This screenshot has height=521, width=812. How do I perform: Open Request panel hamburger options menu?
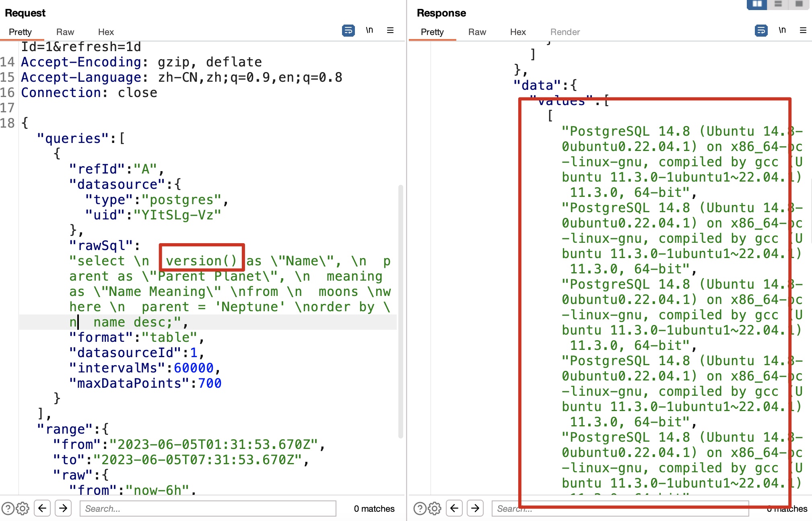pos(390,31)
